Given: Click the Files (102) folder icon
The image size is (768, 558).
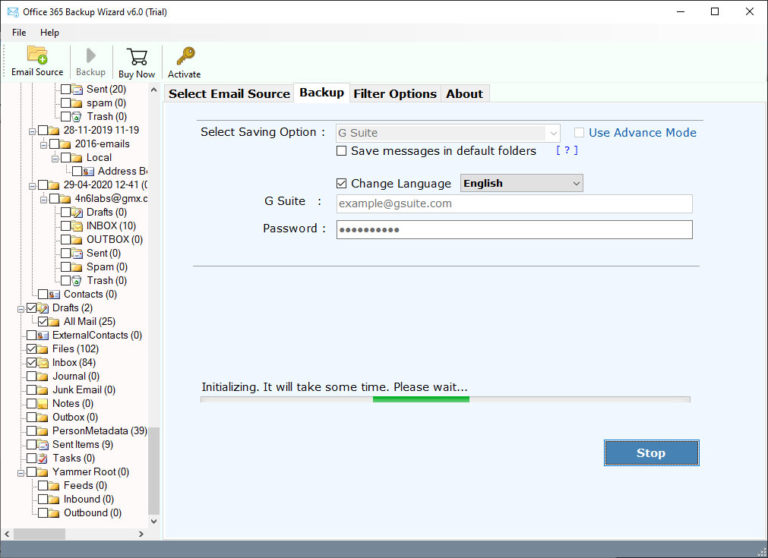Looking at the screenshot, I should click(43, 349).
